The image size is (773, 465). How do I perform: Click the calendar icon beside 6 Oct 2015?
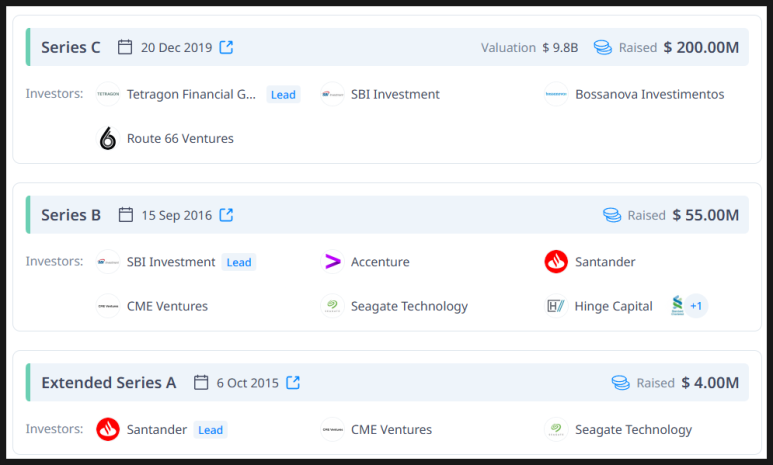click(201, 383)
